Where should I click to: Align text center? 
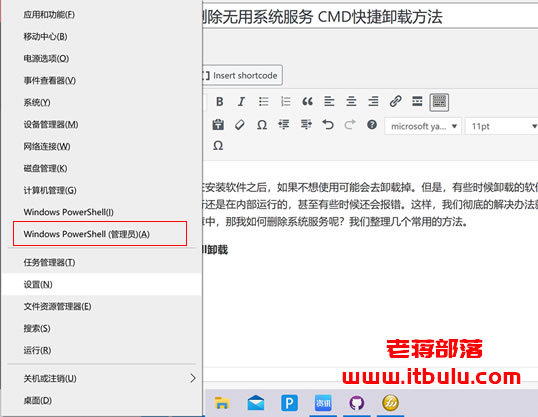[x=351, y=102]
